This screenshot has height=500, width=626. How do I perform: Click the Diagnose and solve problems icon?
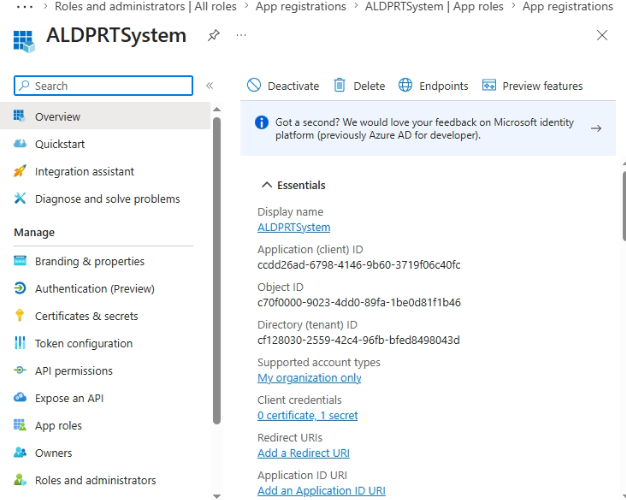(x=20, y=198)
